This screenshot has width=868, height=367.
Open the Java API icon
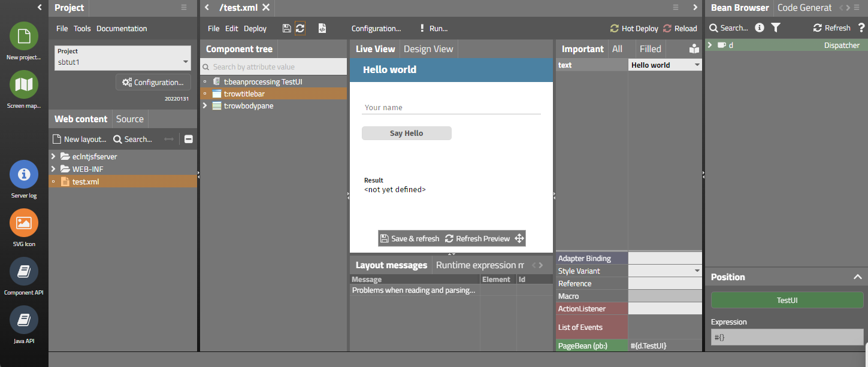24,320
